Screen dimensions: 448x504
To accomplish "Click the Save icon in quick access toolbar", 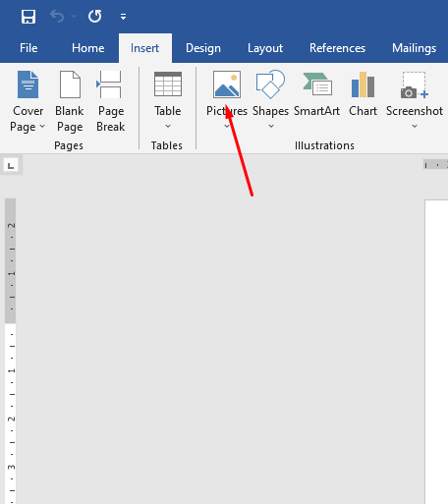I will tap(28, 17).
